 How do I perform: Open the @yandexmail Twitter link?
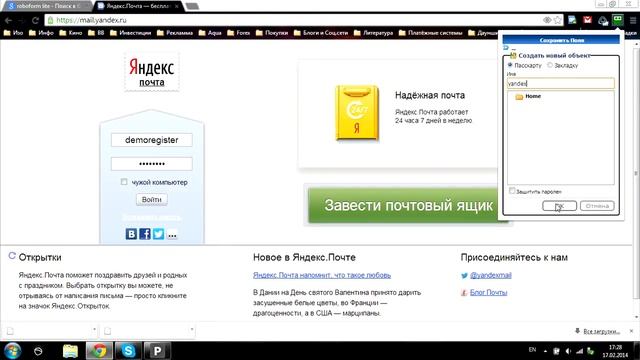[x=491, y=276]
